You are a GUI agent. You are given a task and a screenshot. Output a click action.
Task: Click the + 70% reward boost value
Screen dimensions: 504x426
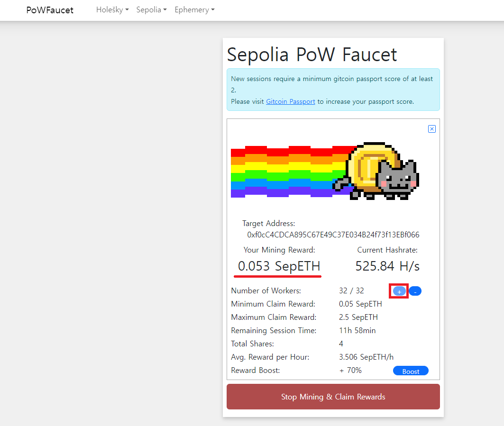(x=350, y=371)
